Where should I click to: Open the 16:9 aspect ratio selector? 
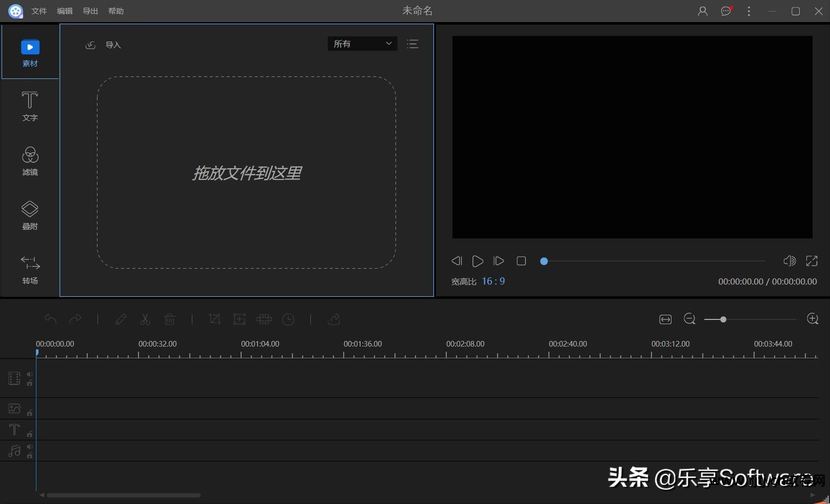click(493, 281)
